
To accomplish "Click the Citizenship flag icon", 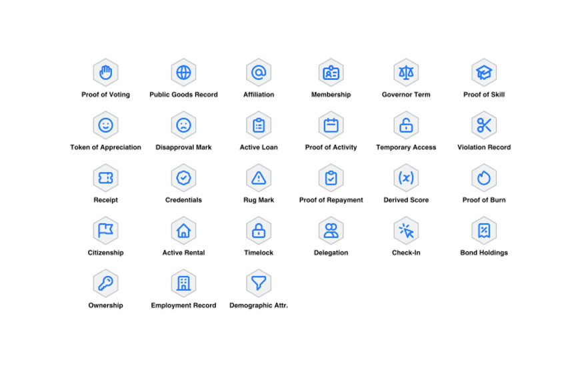I will pos(105,230).
